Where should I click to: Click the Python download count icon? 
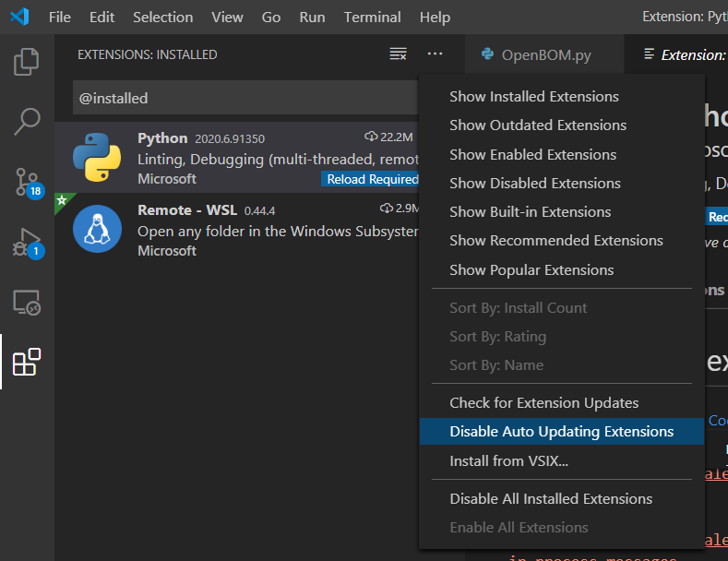371,137
